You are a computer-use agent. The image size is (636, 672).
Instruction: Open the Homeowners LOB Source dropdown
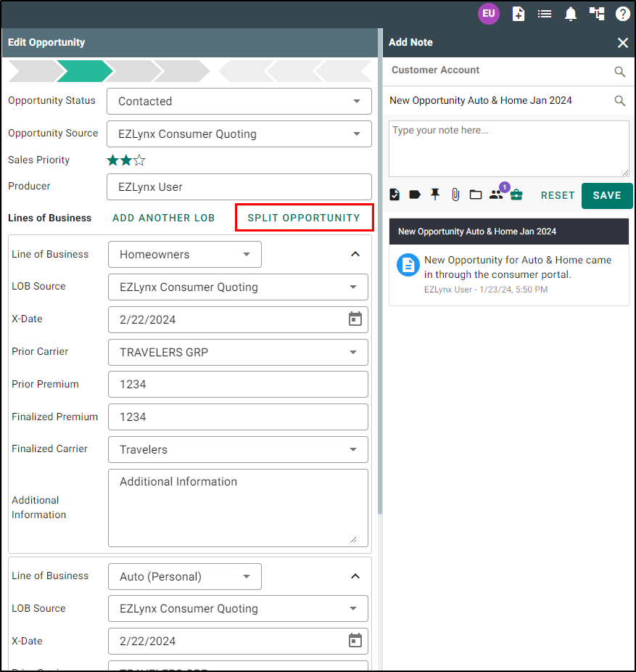[238, 287]
